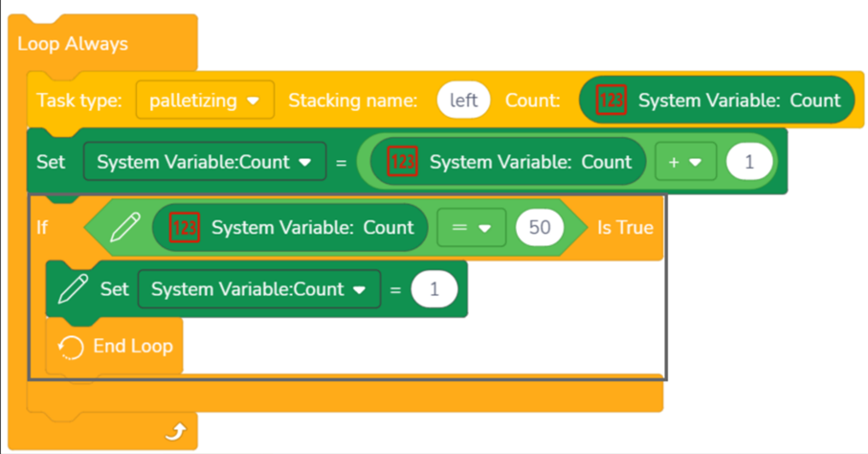Open the palletizing task type dropdown

point(205,101)
